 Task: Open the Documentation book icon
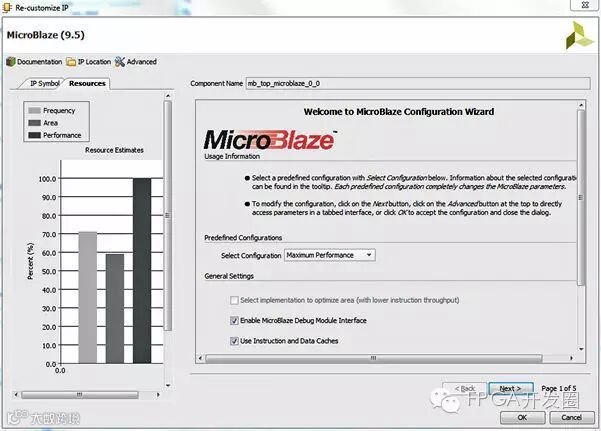pos(11,62)
